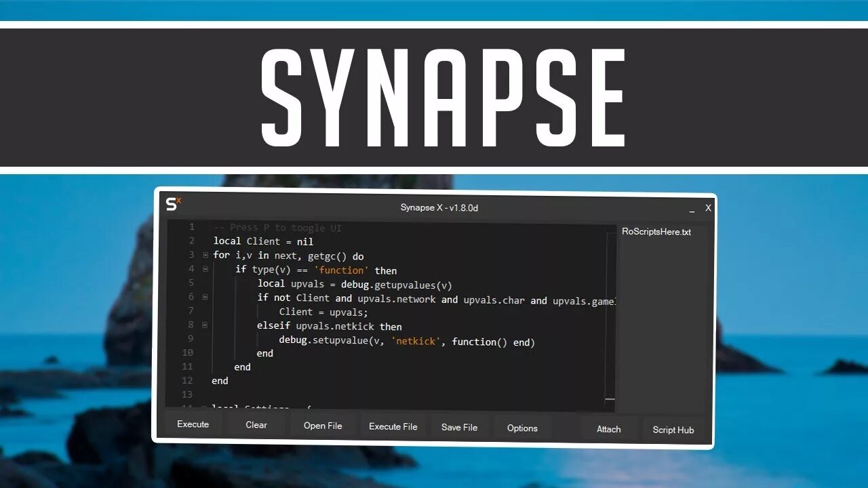Click the '-- Press P to toggle UI' comment
868x488 pixels.
pos(277,228)
